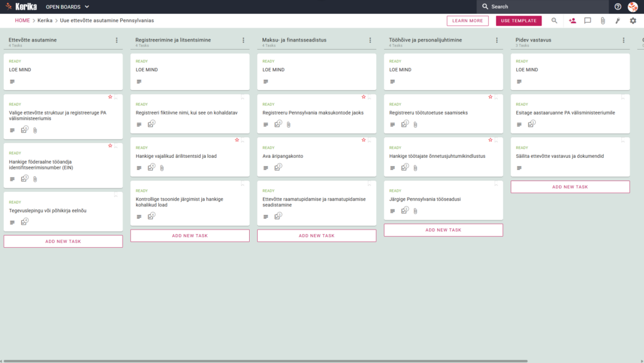Click checklist icon on Esitage aastaaruanne card
Viewport: 644px width, 363px height.
point(531,123)
